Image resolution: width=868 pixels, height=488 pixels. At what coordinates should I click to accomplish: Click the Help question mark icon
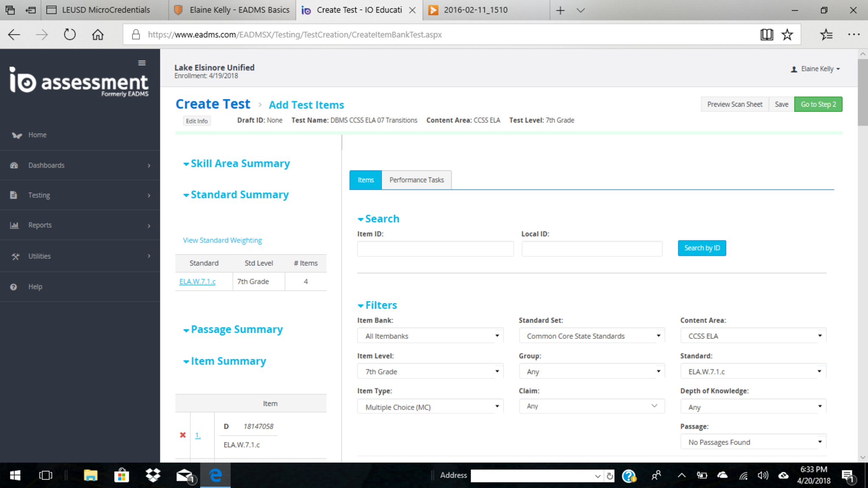point(14,287)
